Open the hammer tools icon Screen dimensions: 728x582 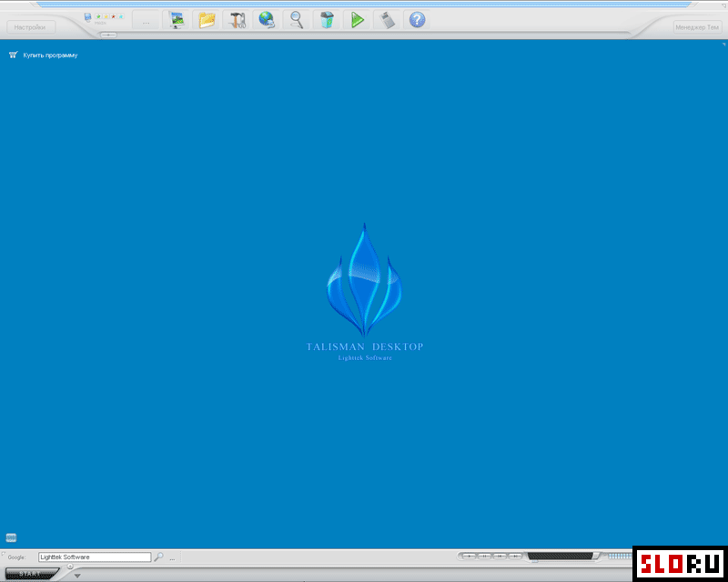237,20
